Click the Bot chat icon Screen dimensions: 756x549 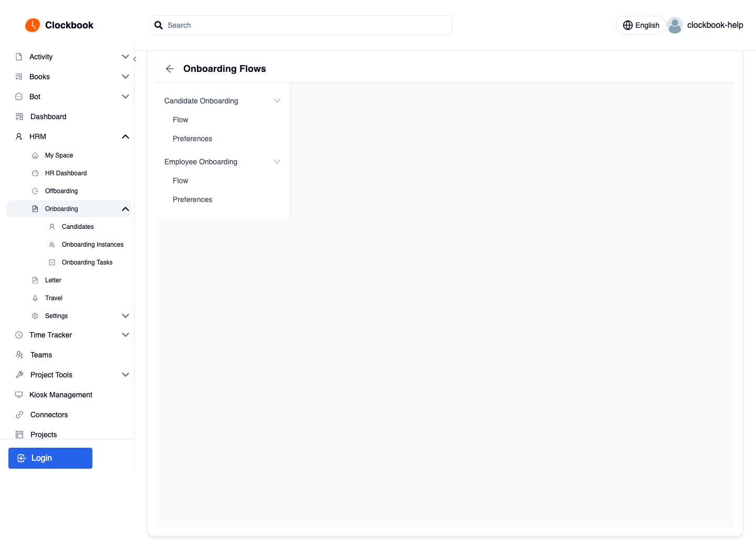[19, 97]
